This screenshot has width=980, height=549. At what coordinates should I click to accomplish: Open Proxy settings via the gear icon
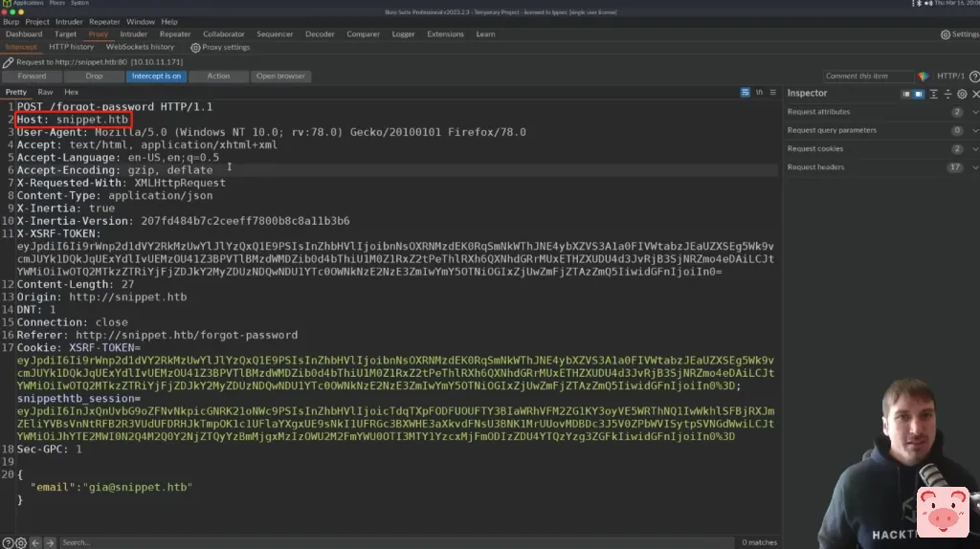click(x=195, y=48)
